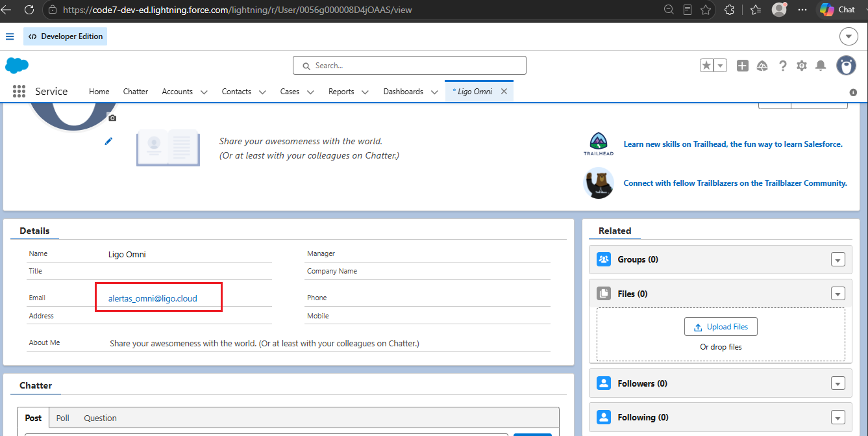Open the Accounts tab
Image resolution: width=868 pixels, height=436 pixels.
(x=177, y=92)
